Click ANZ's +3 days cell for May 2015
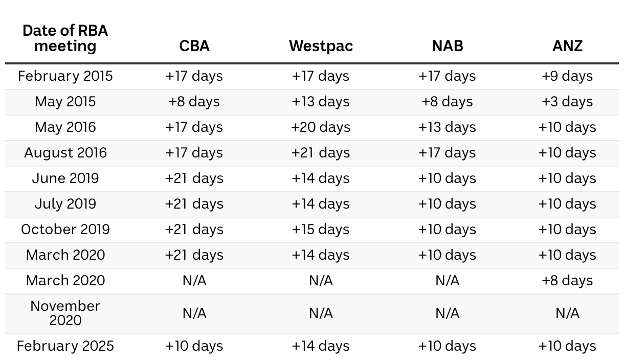Image resolution: width=624 pixels, height=364 pixels. tap(567, 102)
